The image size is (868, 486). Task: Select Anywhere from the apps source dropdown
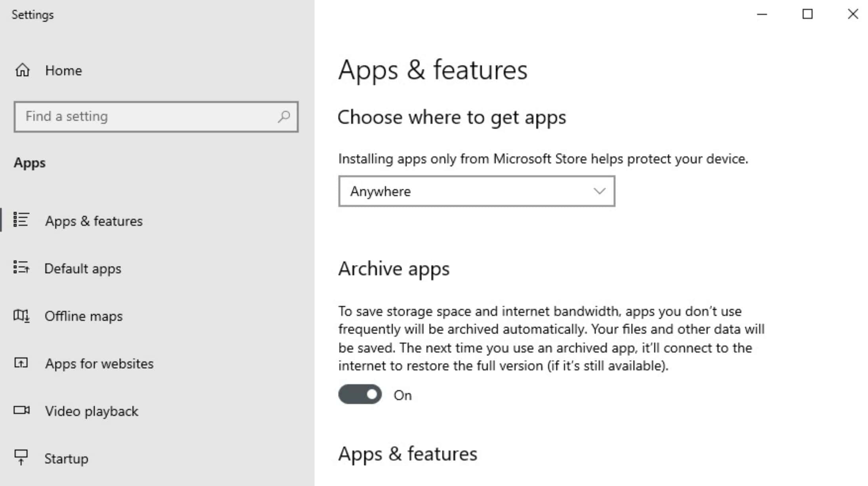click(476, 191)
